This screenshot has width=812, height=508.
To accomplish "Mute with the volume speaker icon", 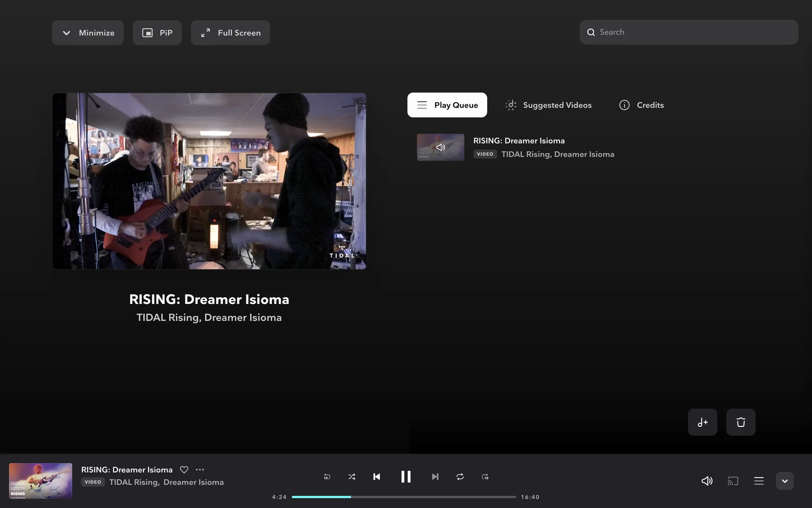I will 707,481.
